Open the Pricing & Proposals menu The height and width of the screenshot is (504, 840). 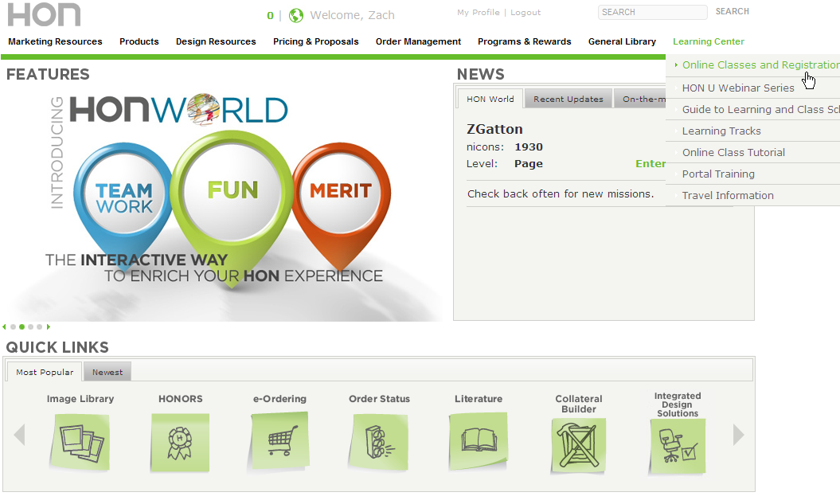316,41
